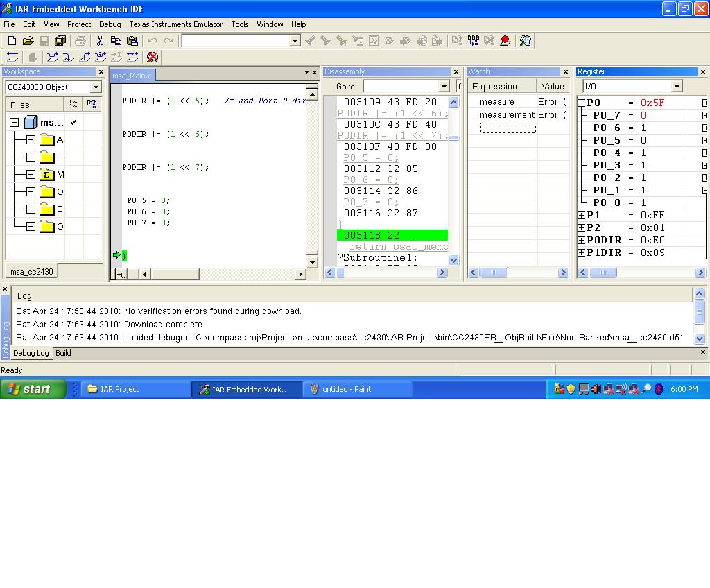Close the Watch panel
Viewport: 710px width, 588px height.
point(566,71)
